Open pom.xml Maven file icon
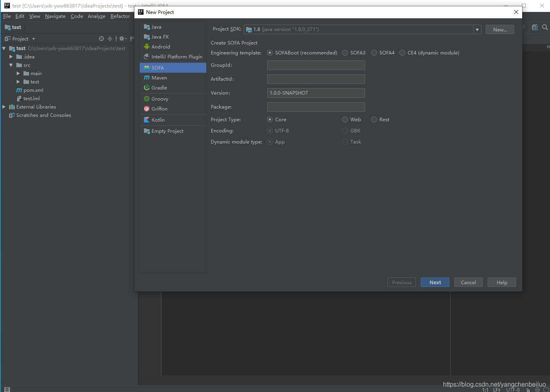This screenshot has width=550, height=392. tap(19, 90)
